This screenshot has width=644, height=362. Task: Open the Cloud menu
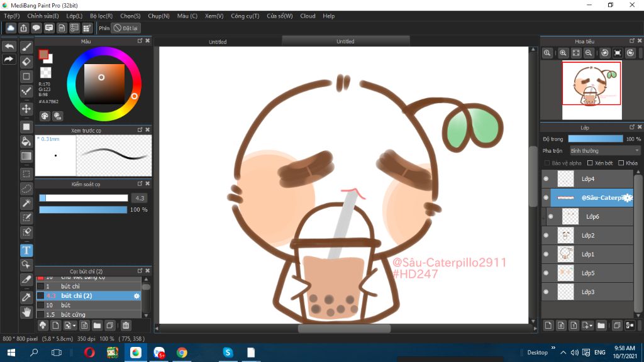point(308,16)
